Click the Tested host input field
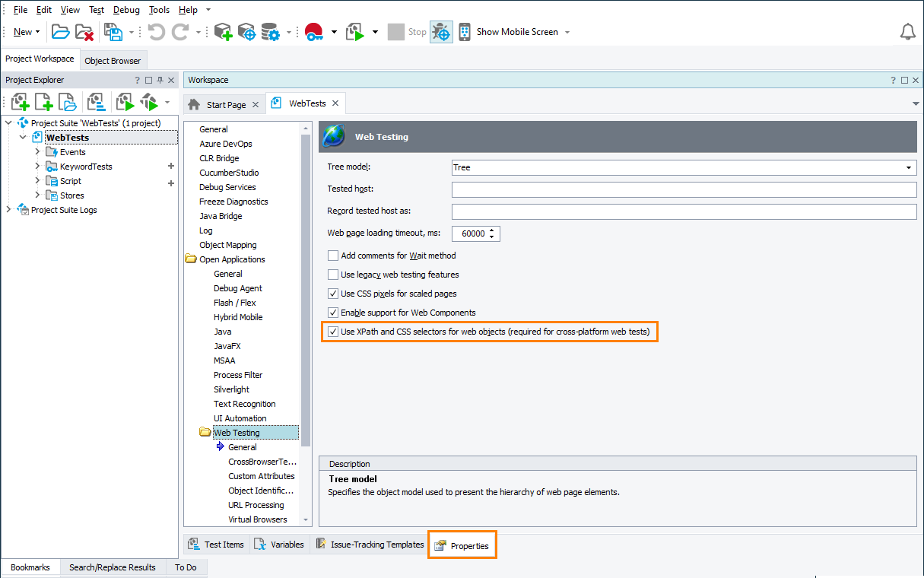This screenshot has width=924, height=578. click(684, 189)
